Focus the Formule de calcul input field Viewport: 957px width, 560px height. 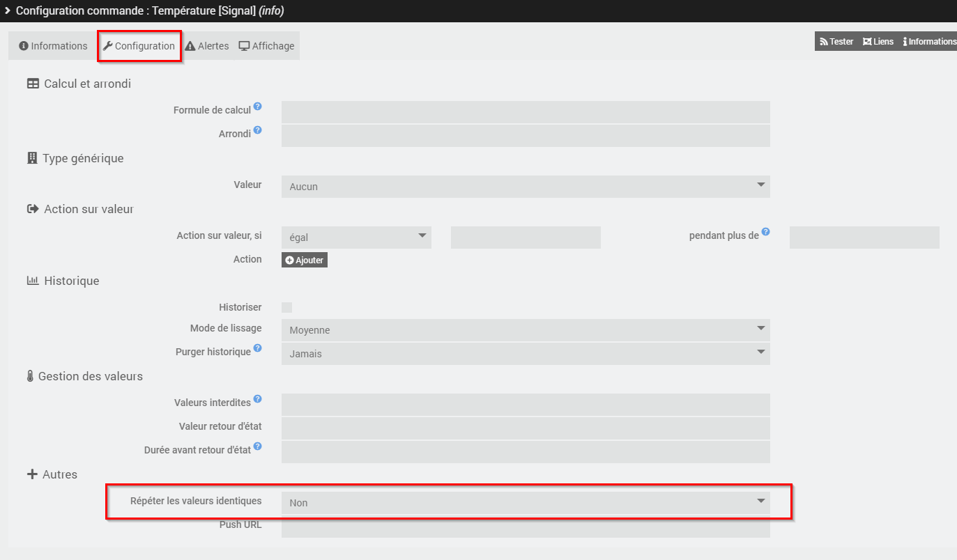tap(526, 112)
